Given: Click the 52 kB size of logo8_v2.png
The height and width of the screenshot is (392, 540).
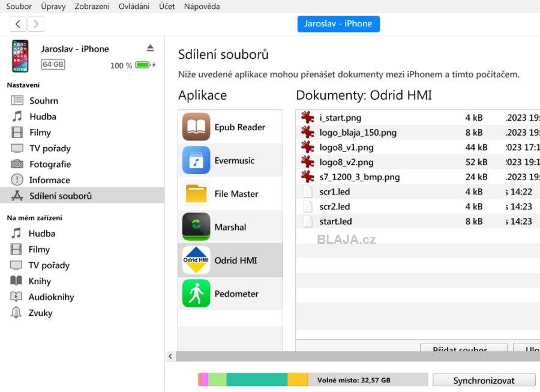Looking at the screenshot, I should 476,162.
